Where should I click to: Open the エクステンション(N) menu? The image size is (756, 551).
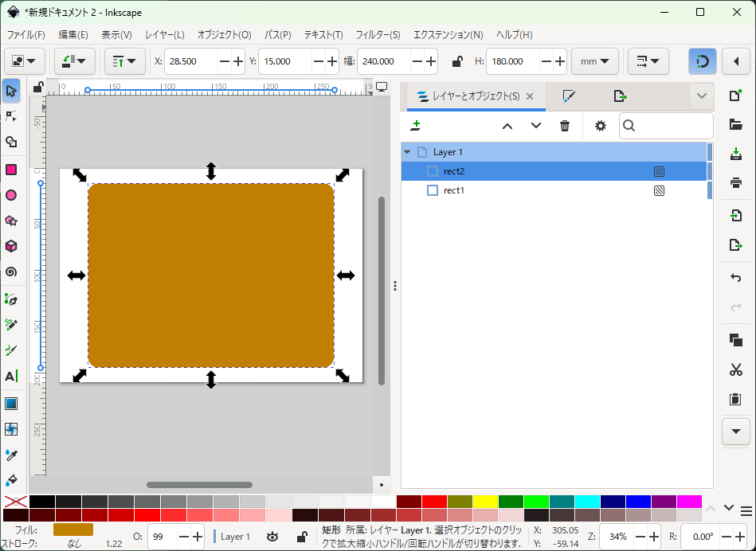(448, 35)
